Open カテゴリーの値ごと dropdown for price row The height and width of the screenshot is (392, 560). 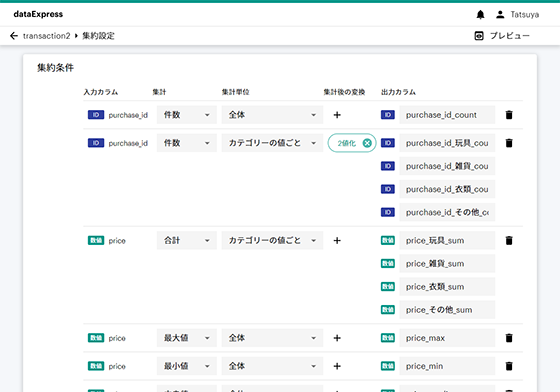(272, 240)
